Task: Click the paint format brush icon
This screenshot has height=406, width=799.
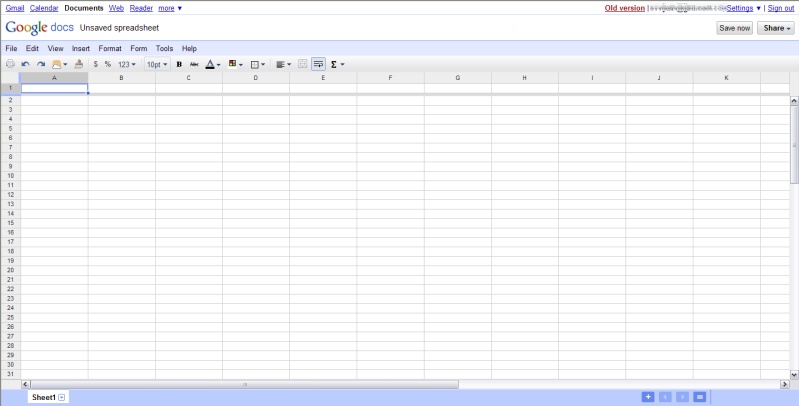Action: click(78, 64)
